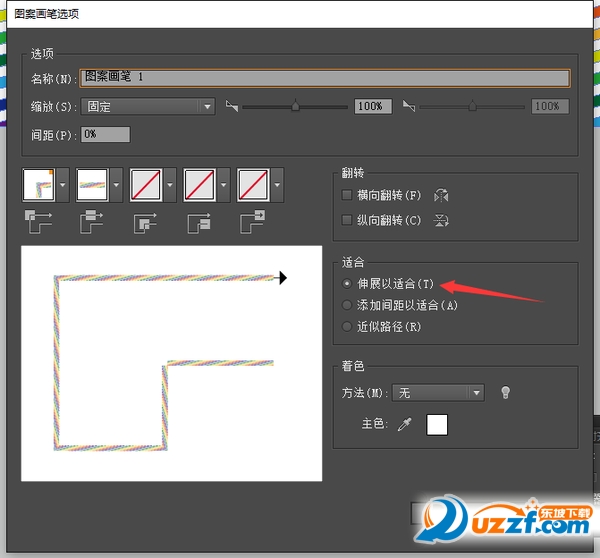Viewport: 600px width, 558px height.
Task: Click the 间距(P) 0% input field
Action: pyautogui.click(x=105, y=134)
